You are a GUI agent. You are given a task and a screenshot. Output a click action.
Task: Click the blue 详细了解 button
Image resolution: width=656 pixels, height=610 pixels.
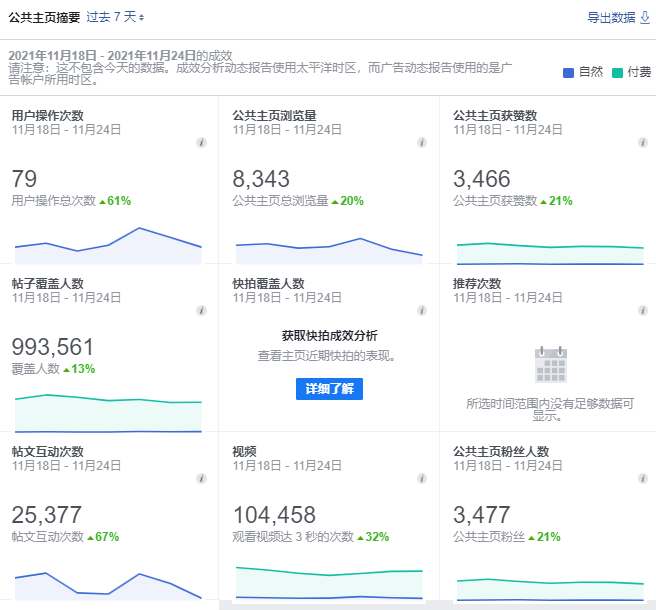coord(329,389)
